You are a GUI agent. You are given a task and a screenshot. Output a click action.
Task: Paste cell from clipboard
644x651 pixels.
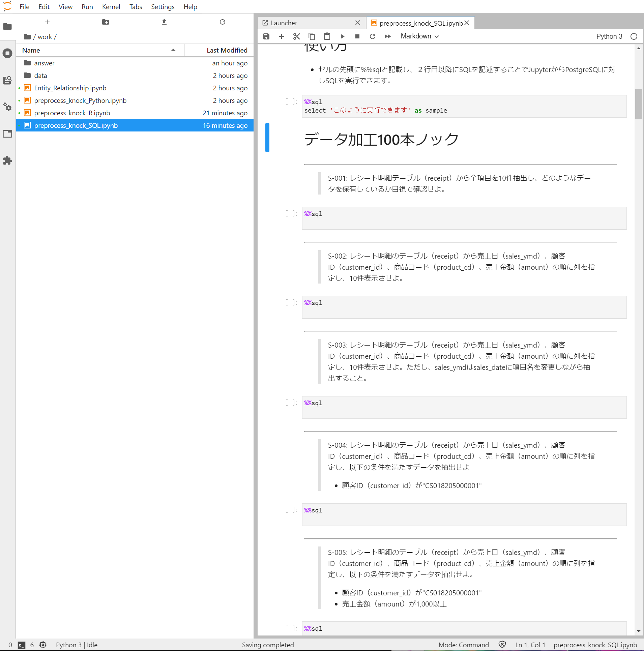pos(327,36)
